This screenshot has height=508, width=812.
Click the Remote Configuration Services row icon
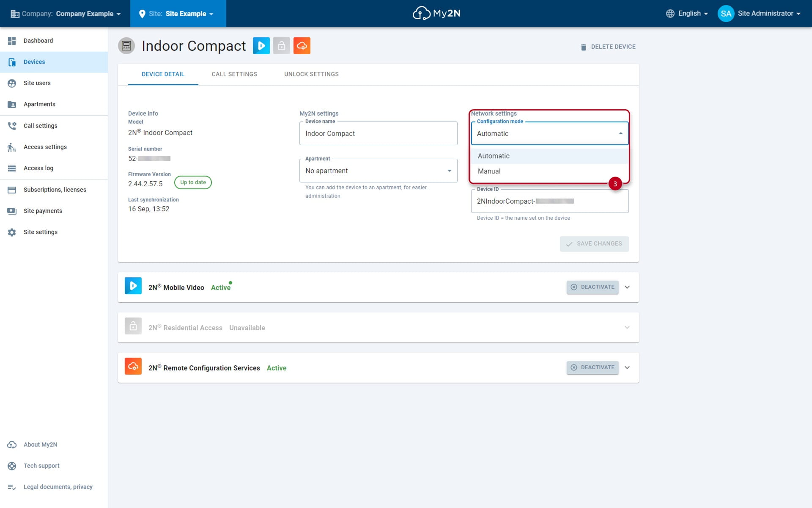pyautogui.click(x=133, y=366)
